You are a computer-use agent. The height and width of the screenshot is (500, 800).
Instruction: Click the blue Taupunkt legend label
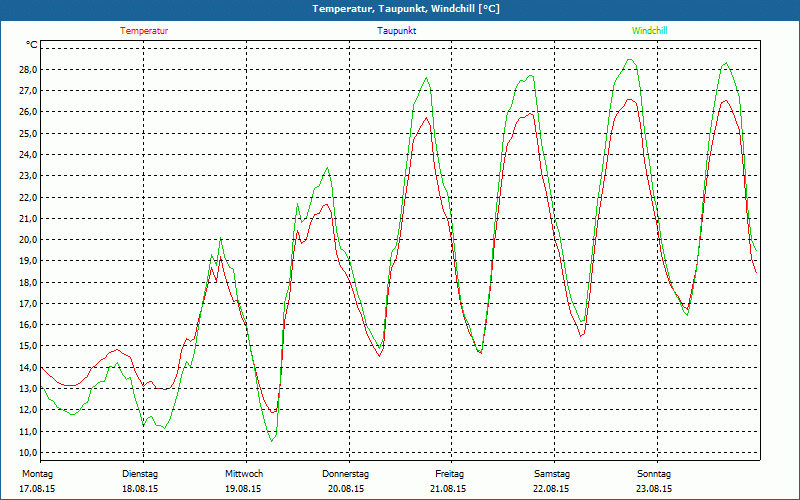[396, 31]
